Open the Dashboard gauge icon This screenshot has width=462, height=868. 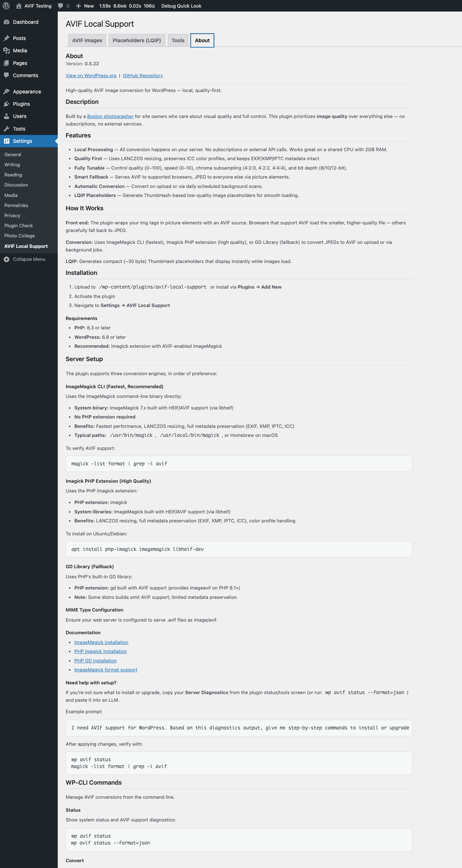(6, 22)
